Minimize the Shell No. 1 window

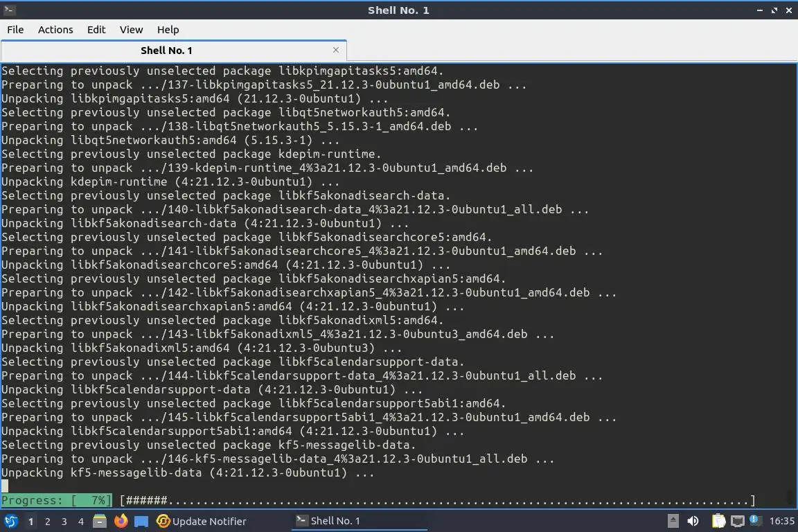coord(760,10)
